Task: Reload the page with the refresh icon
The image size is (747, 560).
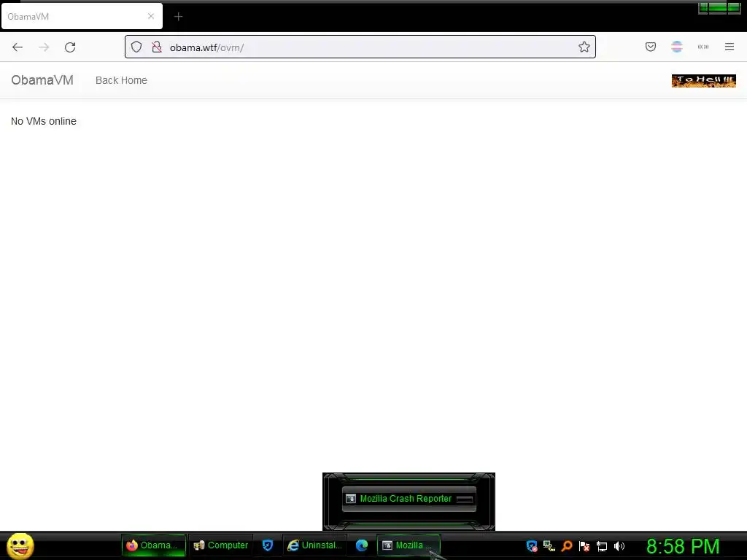Action: [x=70, y=47]
